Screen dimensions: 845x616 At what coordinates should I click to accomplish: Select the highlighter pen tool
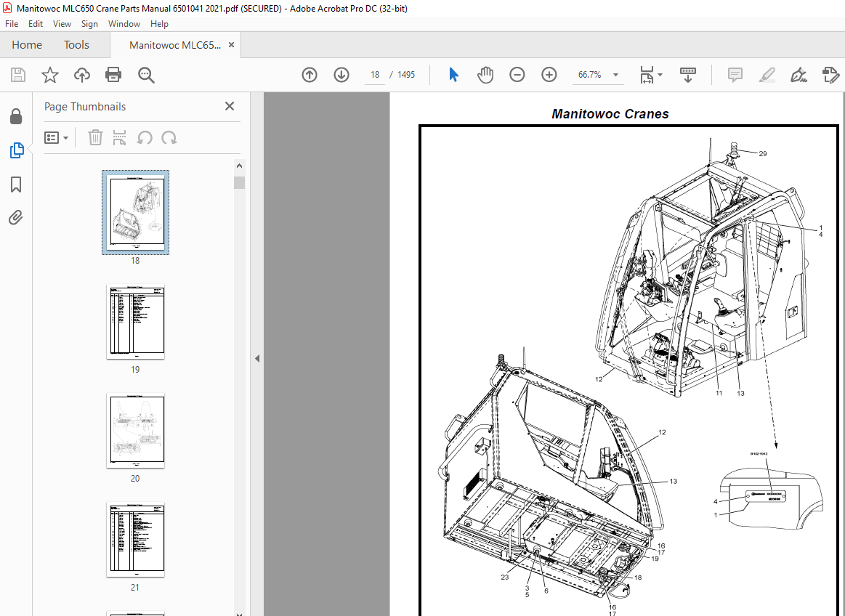coord(767,75)
